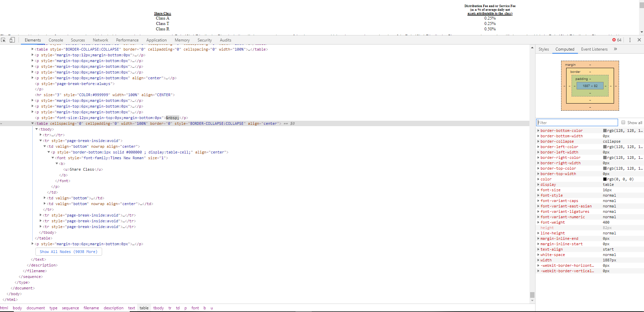Open the Application tab
Viewport: 644px width, 312px height.
pos(156,40)
